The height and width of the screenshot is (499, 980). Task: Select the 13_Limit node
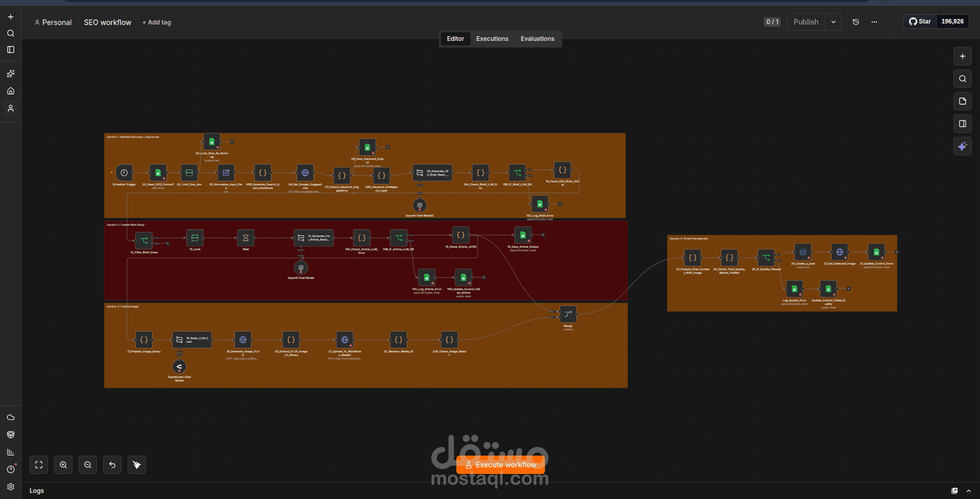coord(194,238)
